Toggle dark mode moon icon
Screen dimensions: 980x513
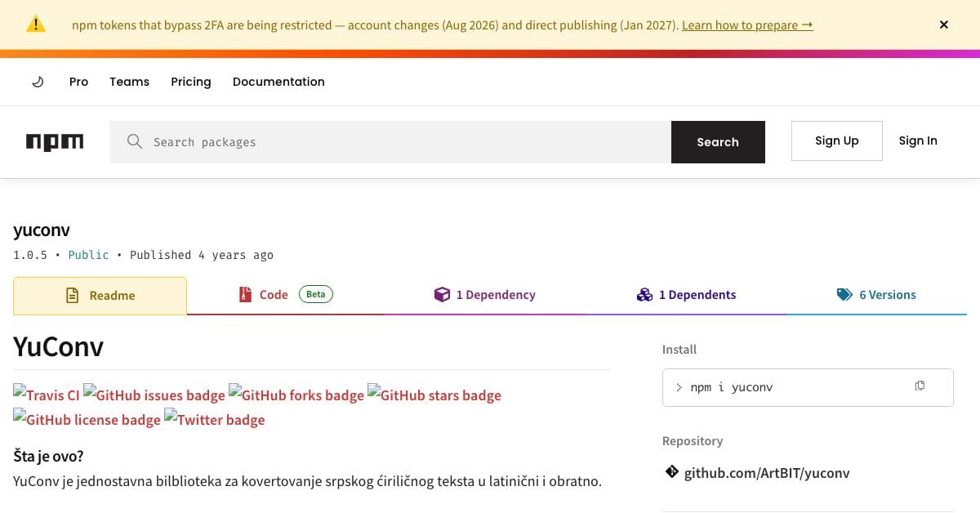(x=37, y=82)
